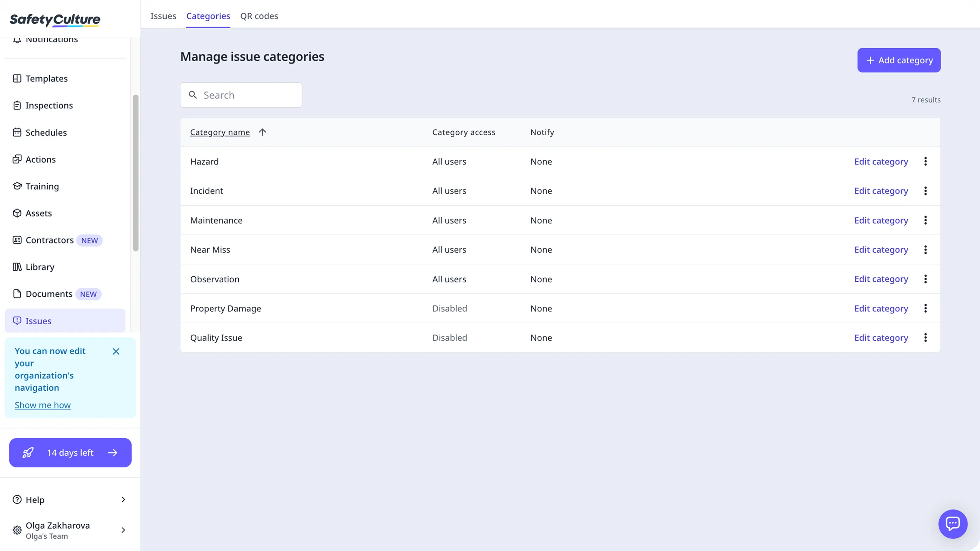980x551 pixels.
Task: Open the Training graduation cap item
Action: 17,186
